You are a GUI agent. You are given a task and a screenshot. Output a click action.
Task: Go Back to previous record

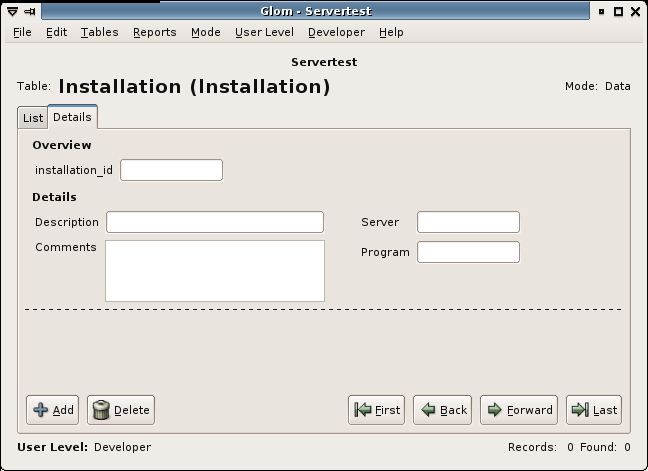[x=442, y=410]
